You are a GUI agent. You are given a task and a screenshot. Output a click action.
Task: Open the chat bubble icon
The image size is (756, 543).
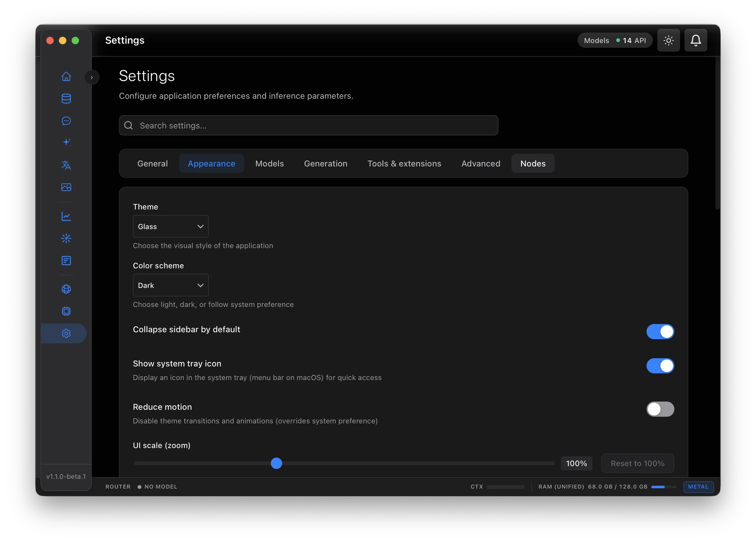click(x=66, y=121)
